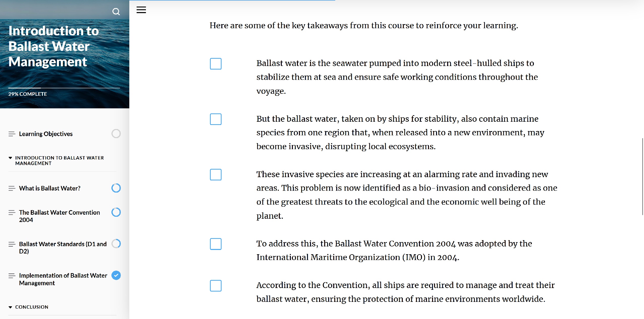Click the 29% complete course progress bar
This screenshot has height=319, width=644.
[64, 88]
